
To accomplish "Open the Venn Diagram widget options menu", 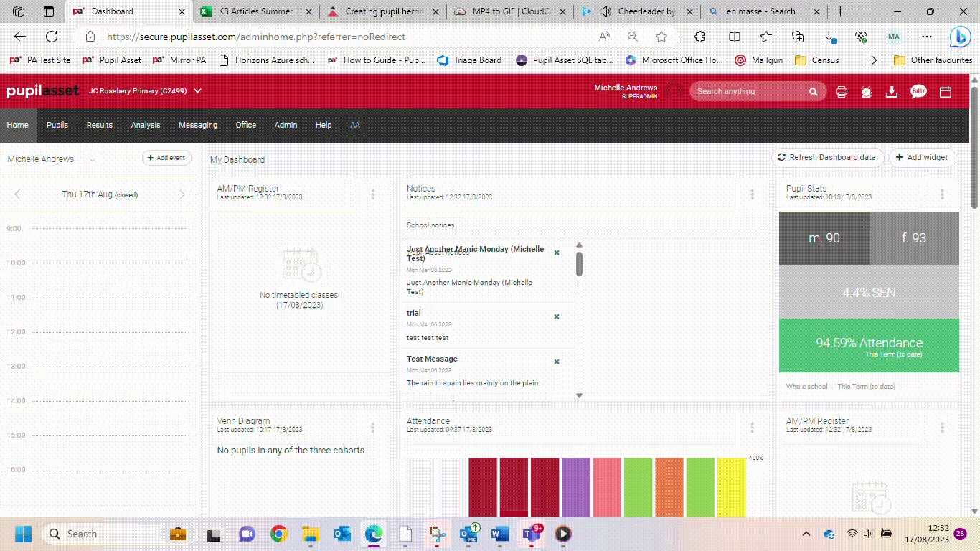I will tap(372, 426).
